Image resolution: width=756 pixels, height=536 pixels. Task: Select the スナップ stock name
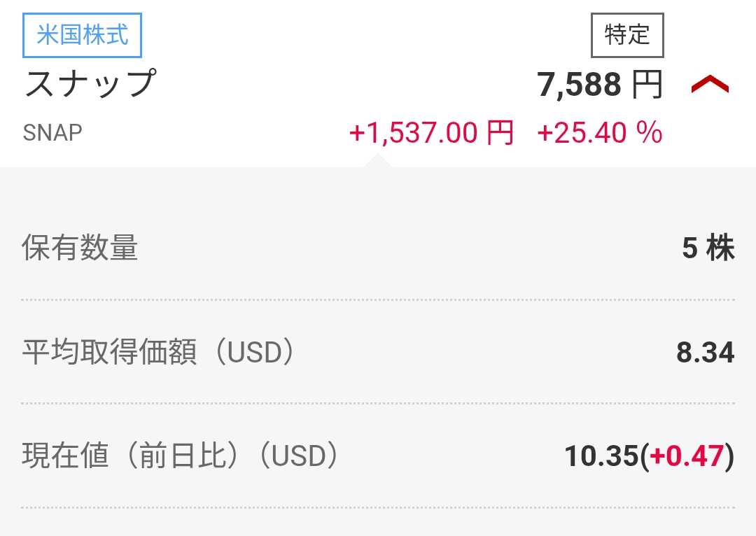(89, 84)
